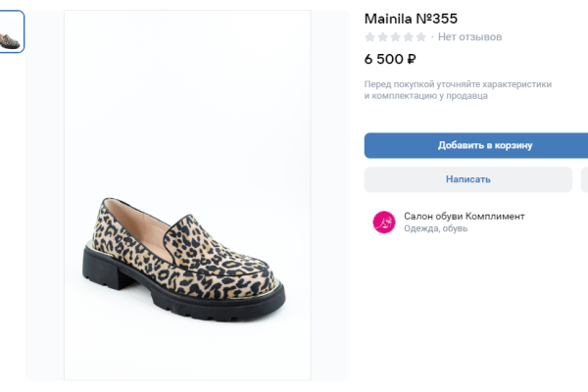Click the Одежда, обувь category text

coord(435,228)
